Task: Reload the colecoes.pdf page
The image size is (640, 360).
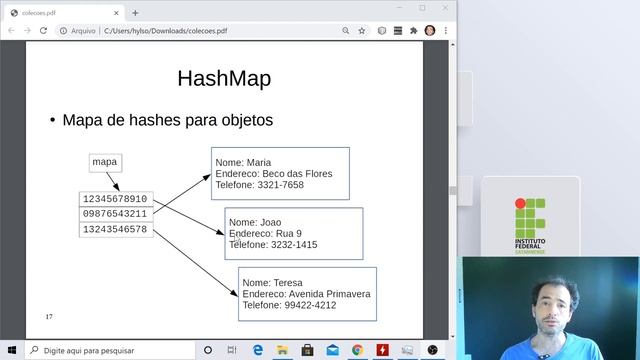Action: [x=43, y=31]
